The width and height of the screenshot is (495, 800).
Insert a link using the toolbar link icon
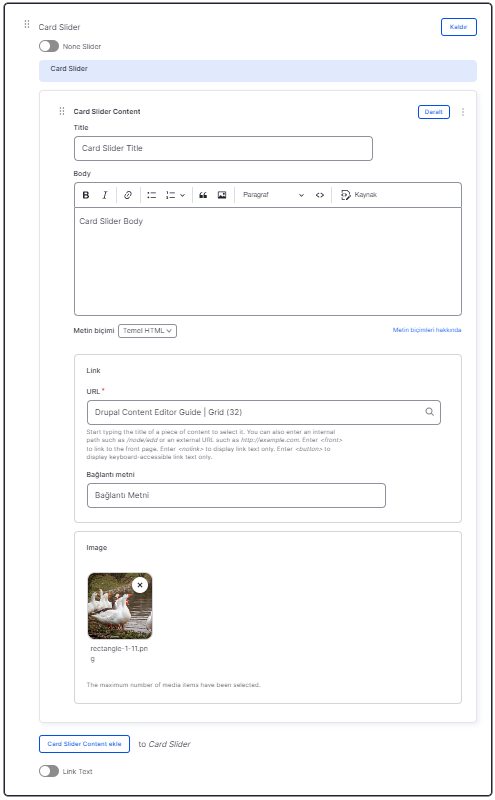click(128, 195)
